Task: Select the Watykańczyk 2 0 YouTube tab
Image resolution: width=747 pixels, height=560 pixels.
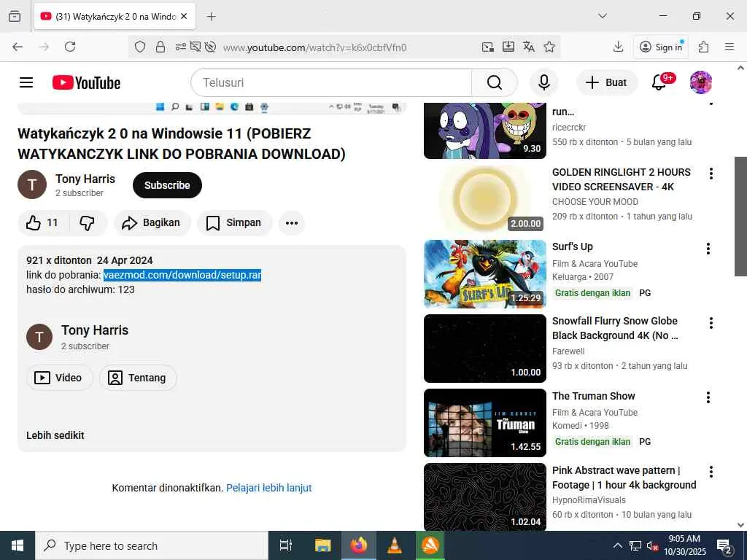Action: [115, 17]
